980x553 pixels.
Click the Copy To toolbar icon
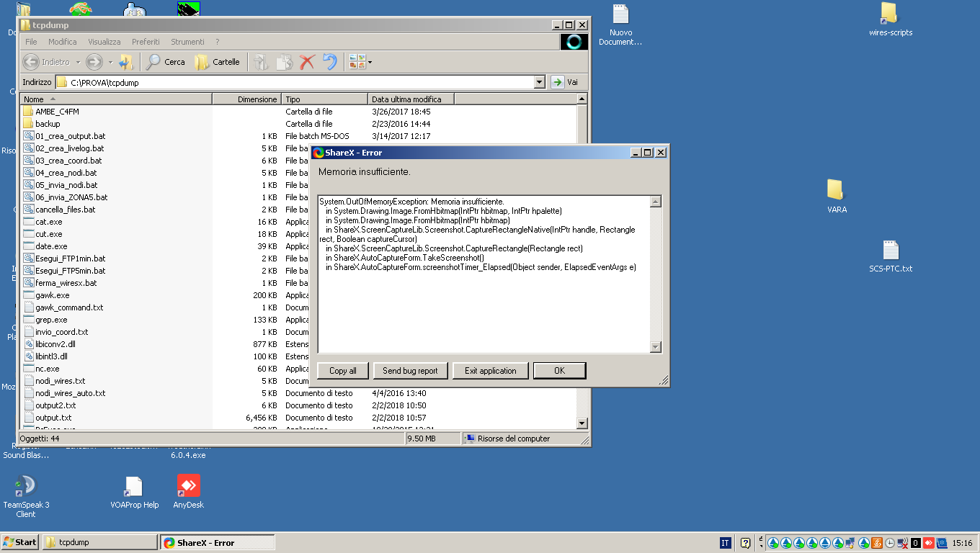pyautogui.click(x=284, y=62)
